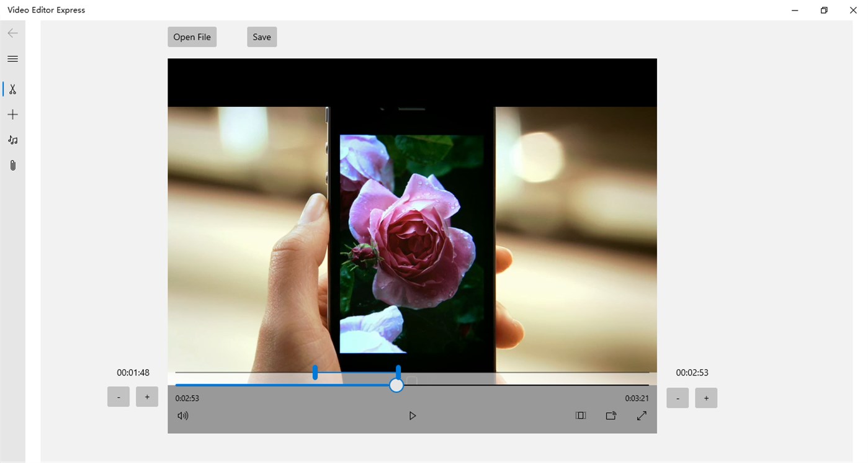Click the back navigation arrow

coord(12,33)
